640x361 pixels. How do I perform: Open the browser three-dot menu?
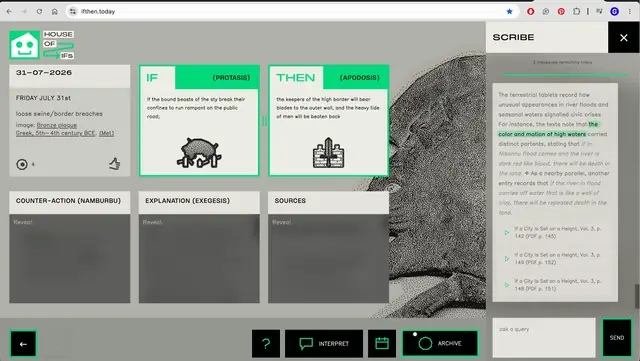630,11
